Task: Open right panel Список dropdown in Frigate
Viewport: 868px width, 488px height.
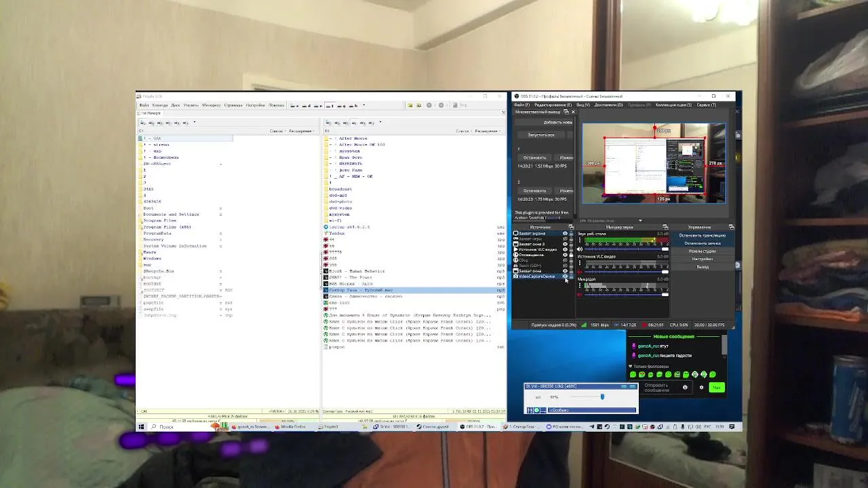Action: [x=464, y=131]
